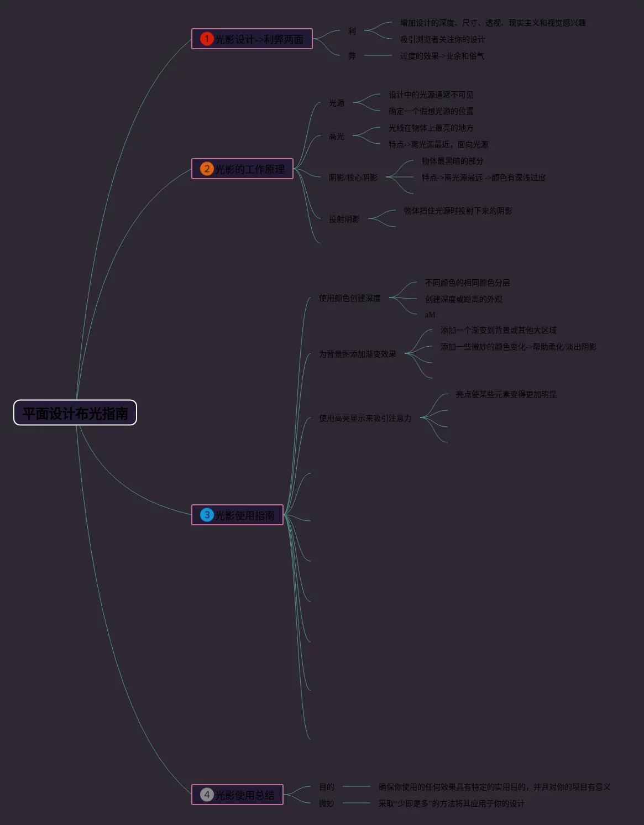Select the 高光 subtopic
This screenshot has width=644, height=825.
[x=337, y=136]
